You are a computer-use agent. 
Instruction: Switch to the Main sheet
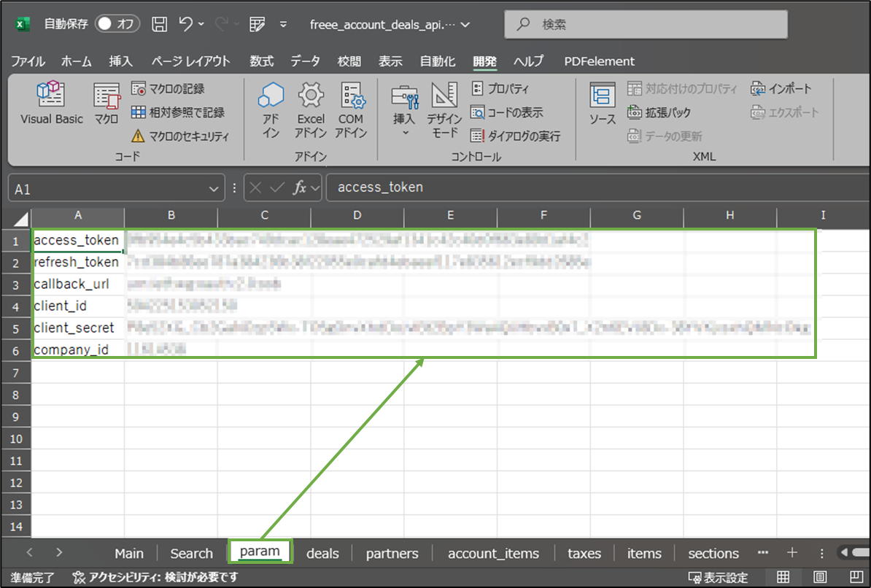tap(129, 554)
